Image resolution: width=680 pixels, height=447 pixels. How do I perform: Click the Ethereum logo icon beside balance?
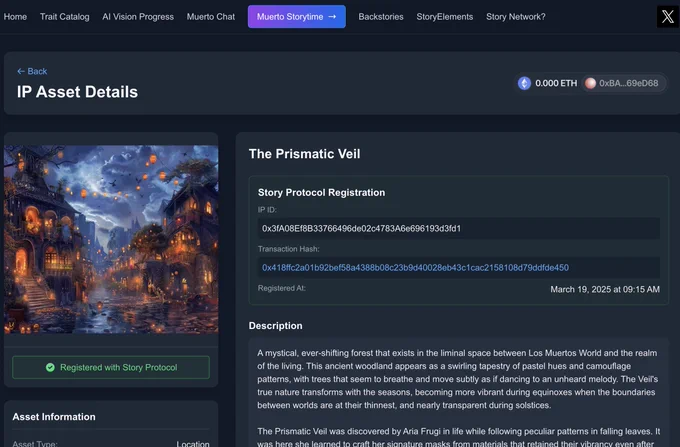pos(524,83)
